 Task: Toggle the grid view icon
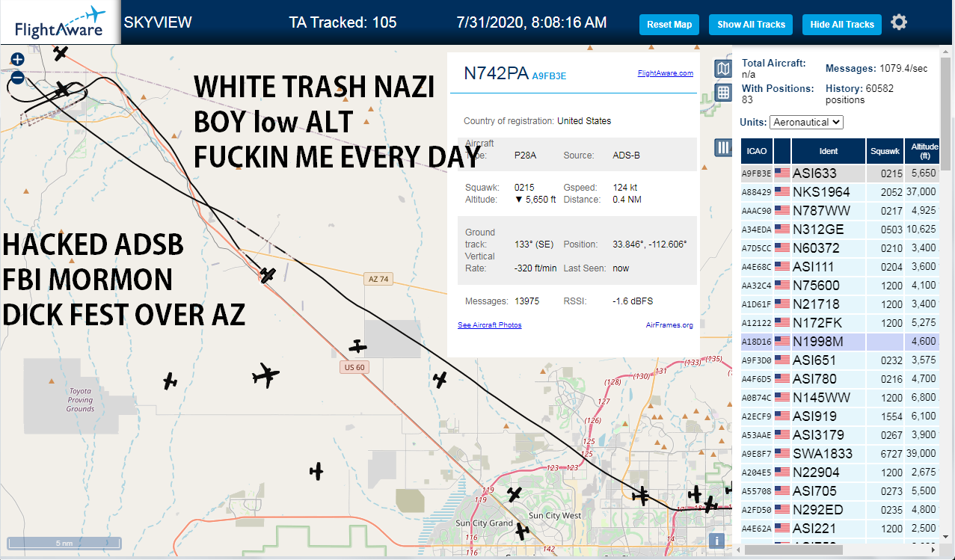tap(723, 93)
